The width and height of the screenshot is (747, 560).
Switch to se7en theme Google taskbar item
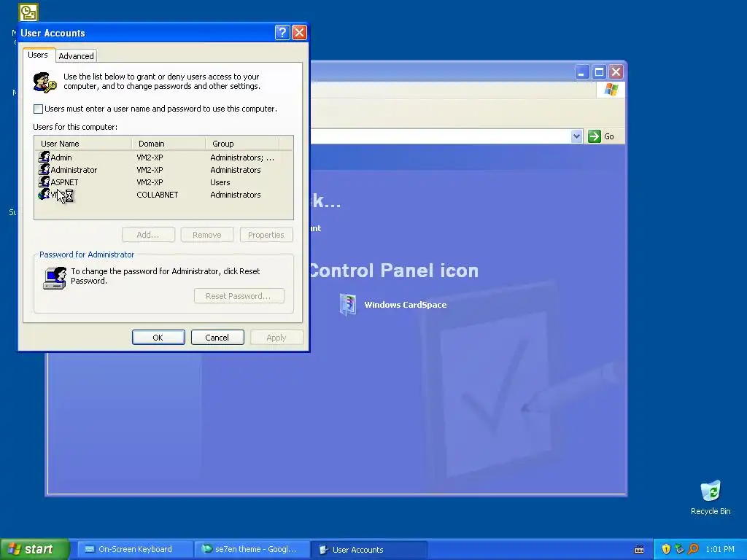click(x=252, y=549)
